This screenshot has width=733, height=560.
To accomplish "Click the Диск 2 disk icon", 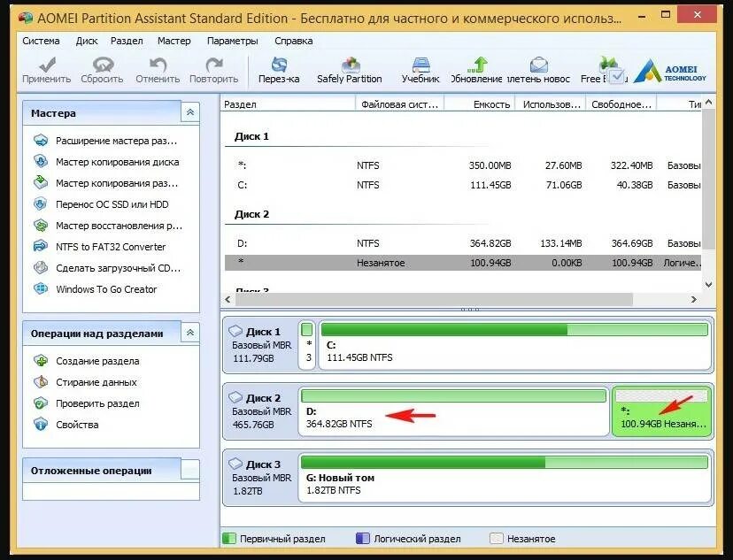I will tap(235, 397).
